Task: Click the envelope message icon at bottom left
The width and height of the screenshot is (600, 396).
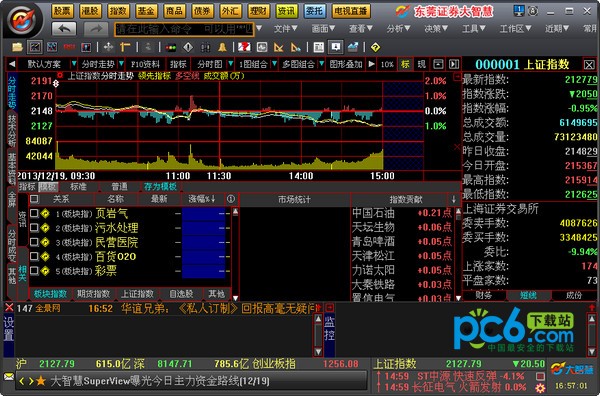Action: (x=8, y=376)
